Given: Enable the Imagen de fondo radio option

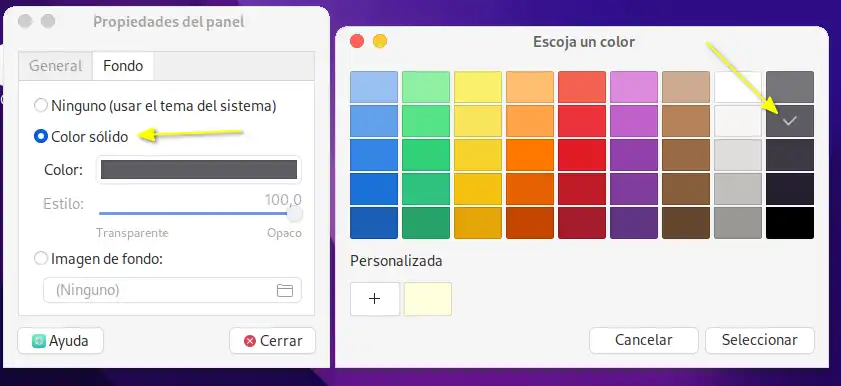Looking at the screenshot, I should click(41, 259).
